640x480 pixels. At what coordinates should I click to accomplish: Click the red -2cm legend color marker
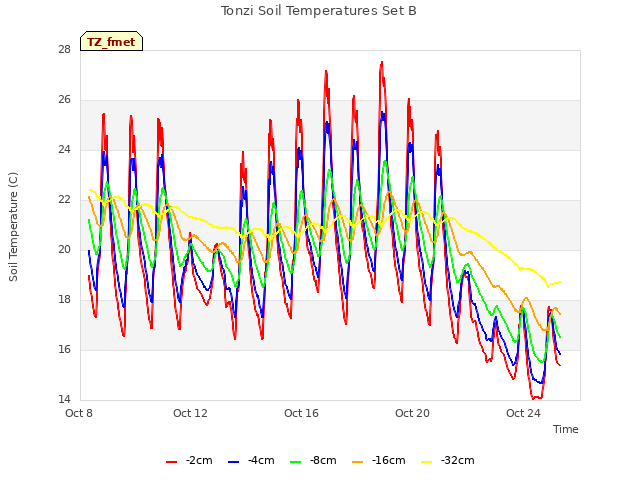pyautogui.click(x=171, y=462)
